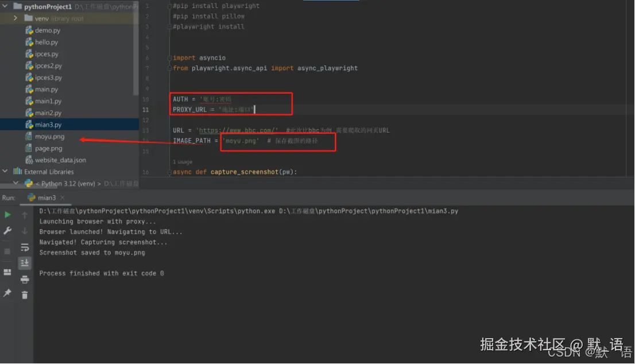Click the '1 usage' hint above capture_screenshot
The image size is (635, 364).
(x=182, y=161)
